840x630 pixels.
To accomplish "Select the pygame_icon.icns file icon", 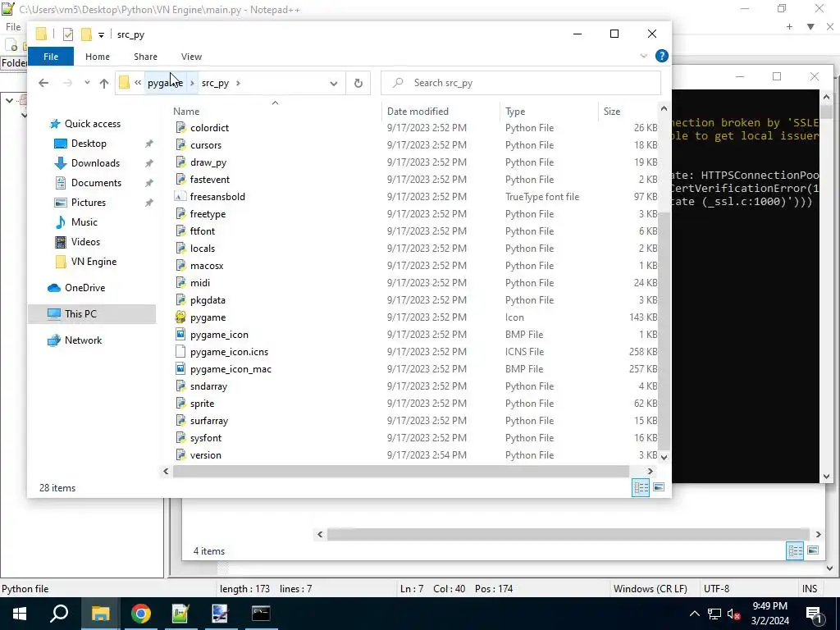I will [180, 351].
